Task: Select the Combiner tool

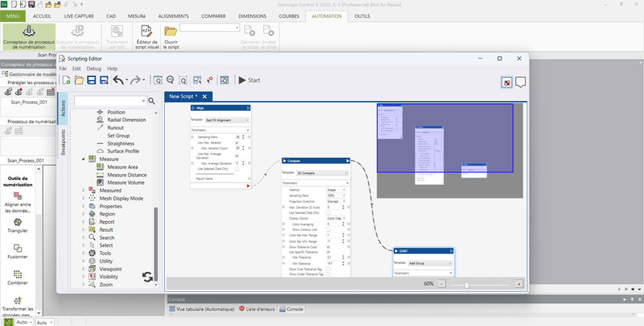Action: 18,278
